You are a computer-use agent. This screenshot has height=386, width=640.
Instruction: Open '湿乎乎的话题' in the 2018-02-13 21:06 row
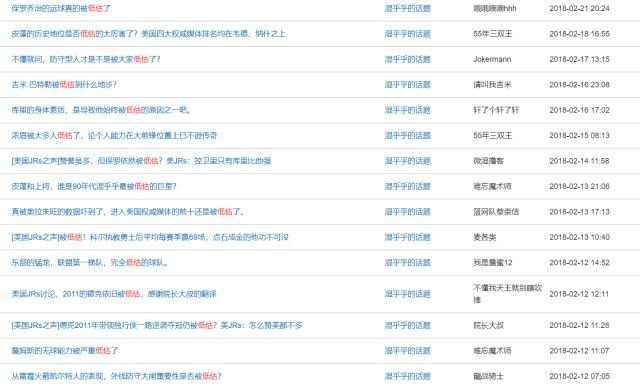tap(407, 186)
